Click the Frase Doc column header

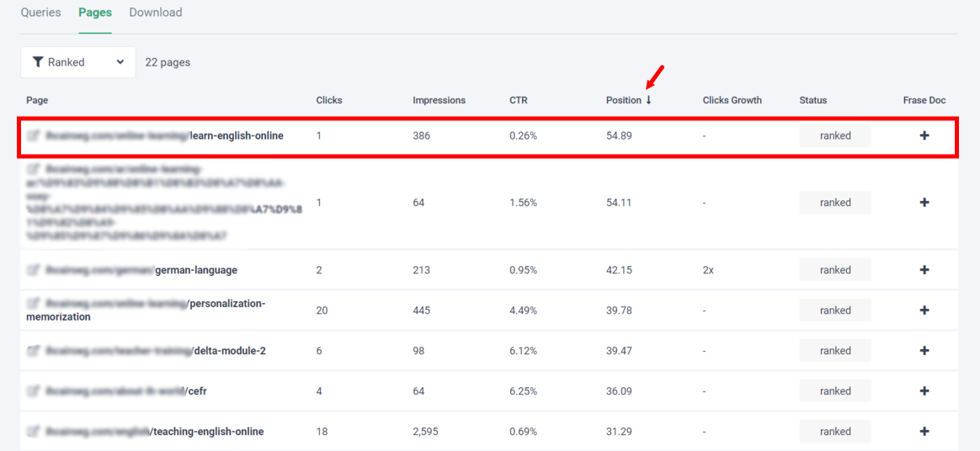(924, 100)
